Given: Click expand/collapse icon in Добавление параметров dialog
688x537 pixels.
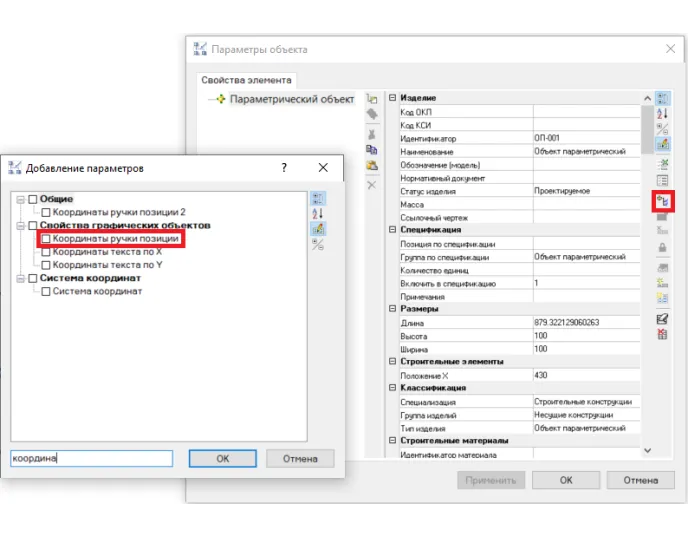Looking at the screenshot, I should tap(318, 244).
